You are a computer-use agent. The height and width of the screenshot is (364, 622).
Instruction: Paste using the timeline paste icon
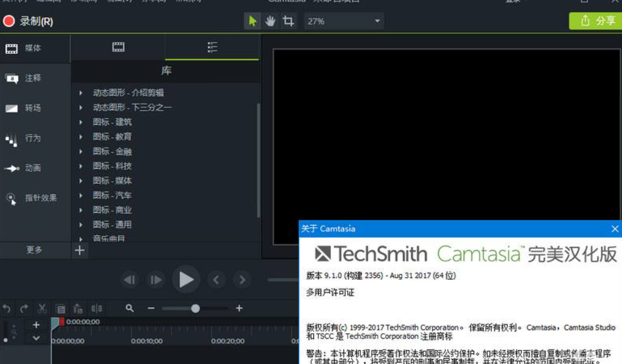point(78,309)
